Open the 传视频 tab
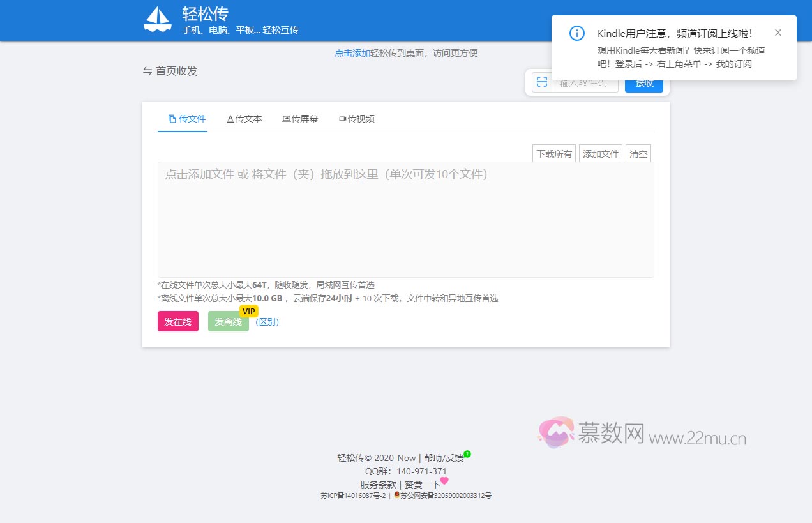 pyautogui.click(x=356, y=119)
